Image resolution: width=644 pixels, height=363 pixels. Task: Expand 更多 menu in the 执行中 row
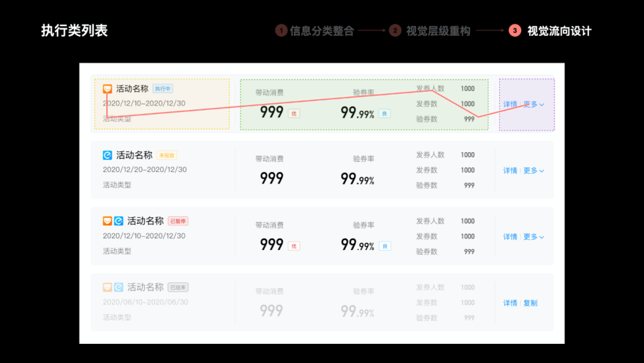click(534, 104)
